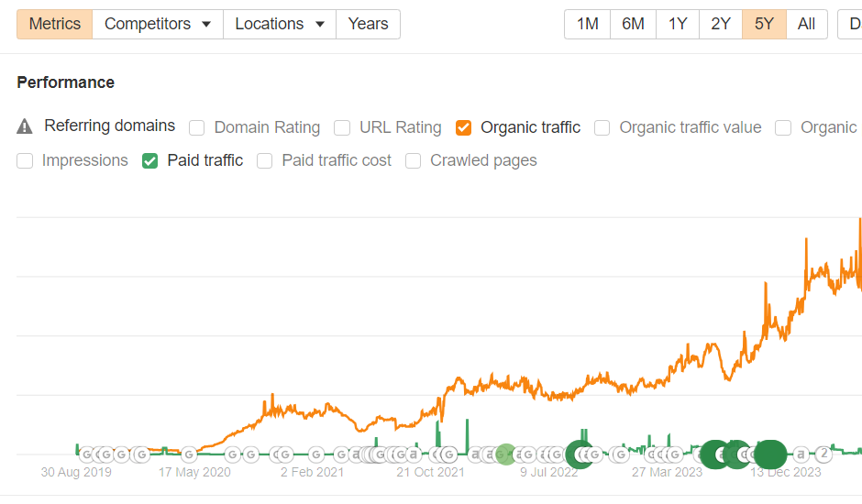The width and height of the screenshot is (862, 504).
Task: Click the 'a' marker left of the '2' marker
Action: (x=801, y=454)
